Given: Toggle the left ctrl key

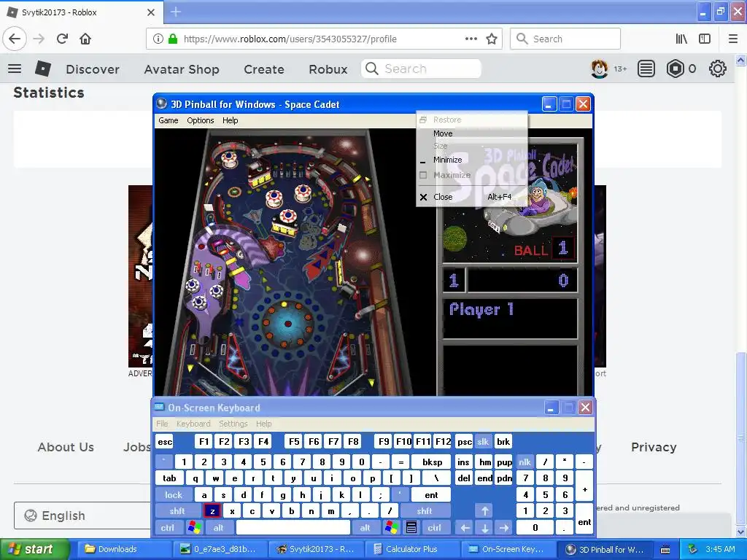Looking at the screenshot, I should (x=168, y=528).
